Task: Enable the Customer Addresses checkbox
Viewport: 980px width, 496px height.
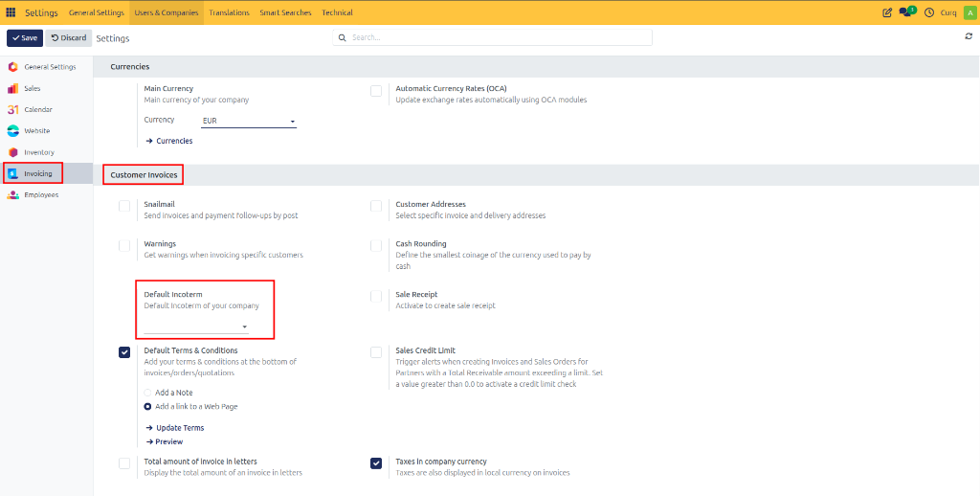Action: pos(375,207)
